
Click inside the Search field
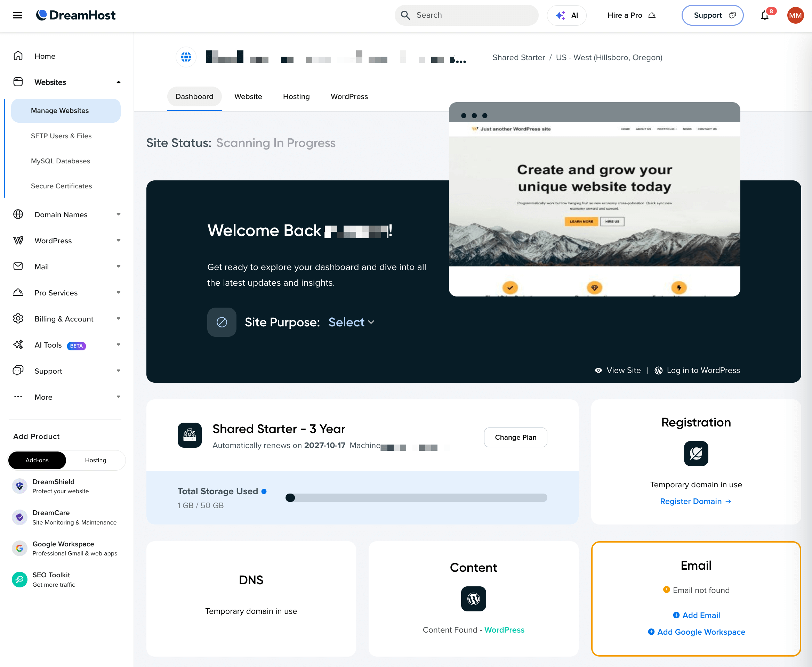point(466,15)
